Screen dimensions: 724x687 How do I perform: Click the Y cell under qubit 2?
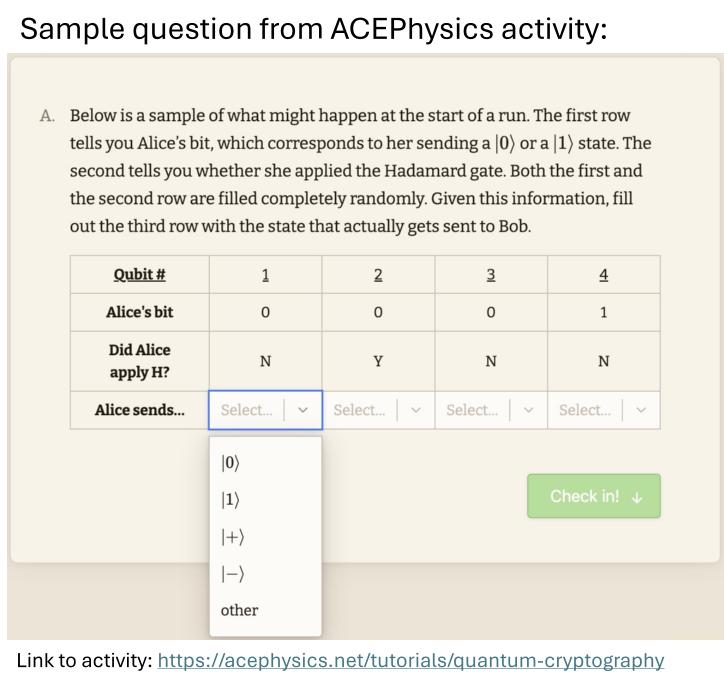pos(378,361)
